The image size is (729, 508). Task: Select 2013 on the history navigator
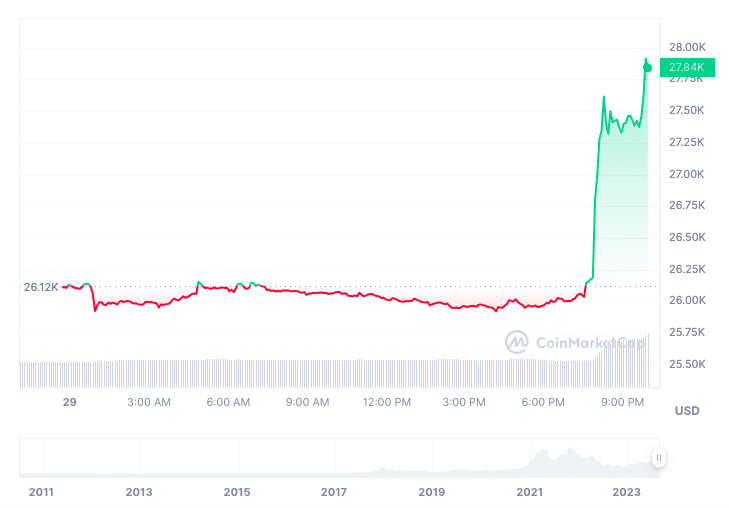[139, 492]
